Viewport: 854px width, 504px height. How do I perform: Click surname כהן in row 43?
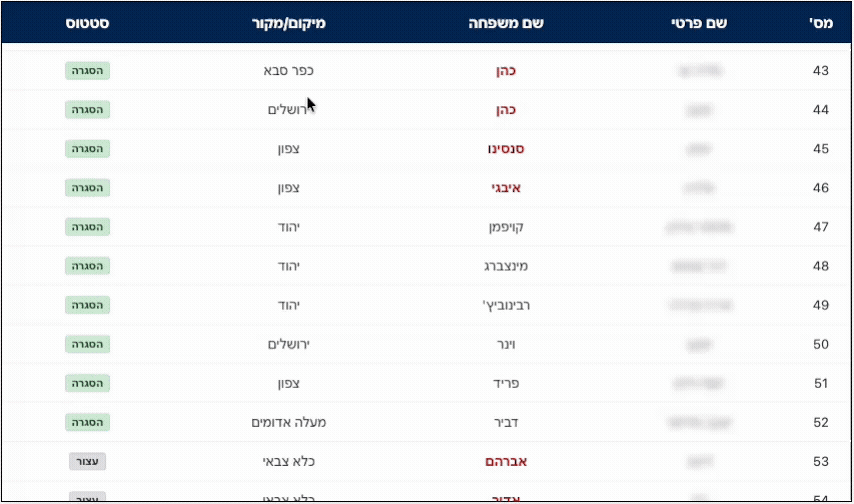512,71
